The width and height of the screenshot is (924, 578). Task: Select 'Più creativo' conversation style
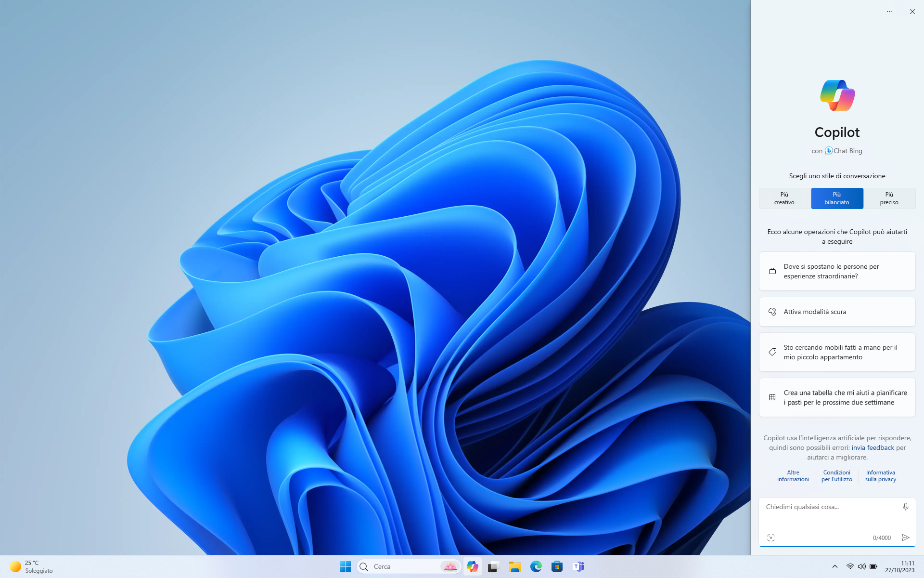[x=783, y=198]
